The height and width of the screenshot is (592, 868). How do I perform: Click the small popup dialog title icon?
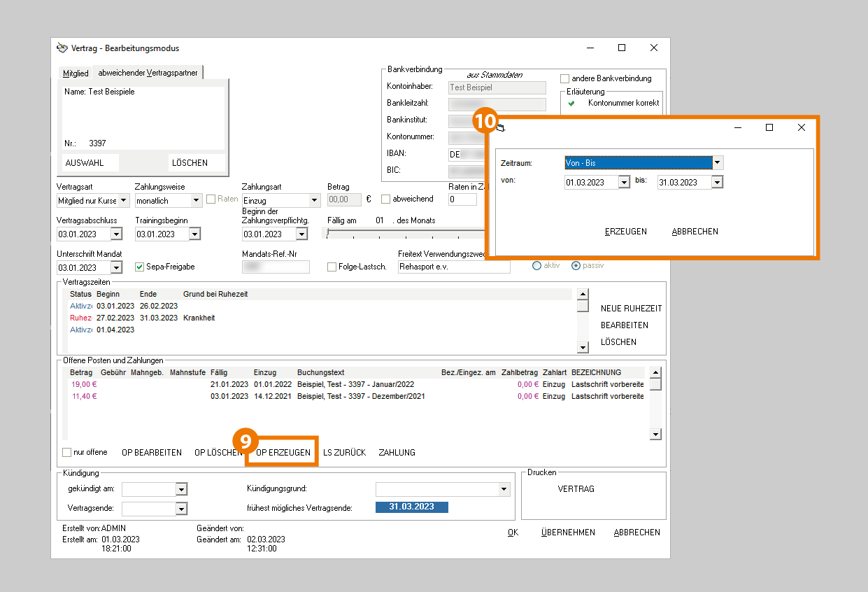(x=501, y=127)
